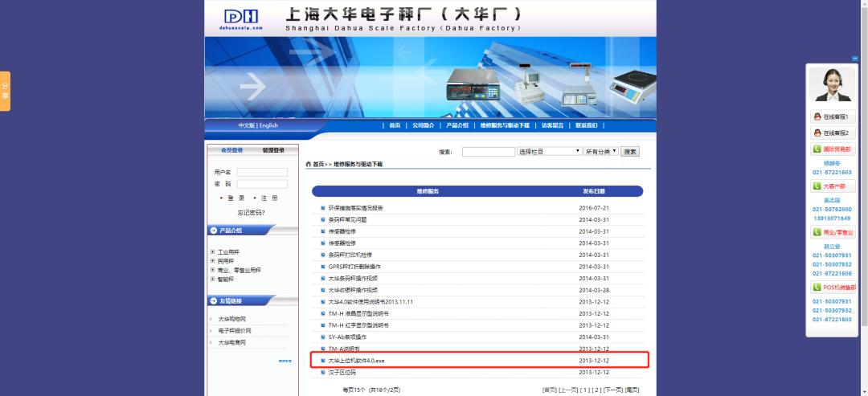Open the 公司简介 navigation item
Viewport: 868px width, 396px height.
coord(423,125)
